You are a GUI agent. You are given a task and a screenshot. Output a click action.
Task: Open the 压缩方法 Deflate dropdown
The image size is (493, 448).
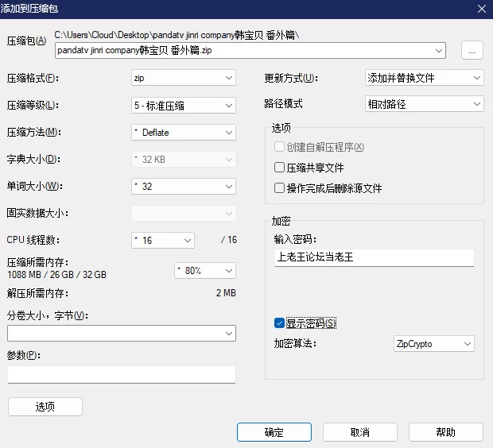pos(184,133)
